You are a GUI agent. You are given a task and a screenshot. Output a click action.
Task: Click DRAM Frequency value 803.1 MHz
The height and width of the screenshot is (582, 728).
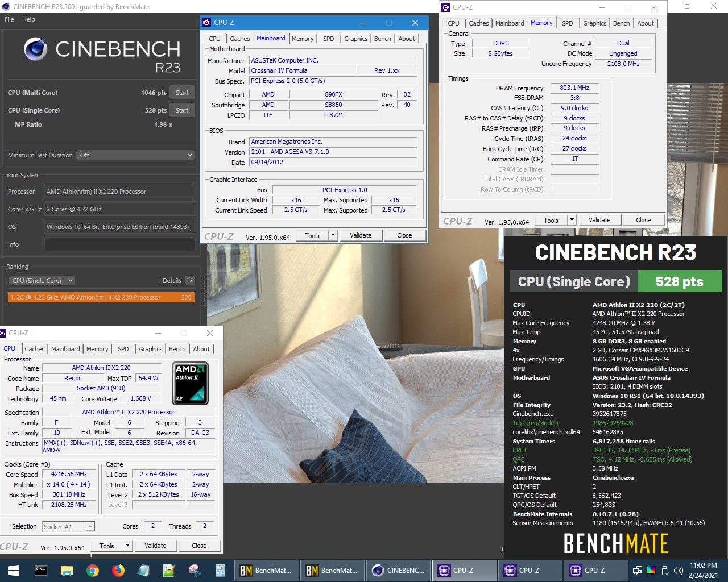[x=574, y=88]
